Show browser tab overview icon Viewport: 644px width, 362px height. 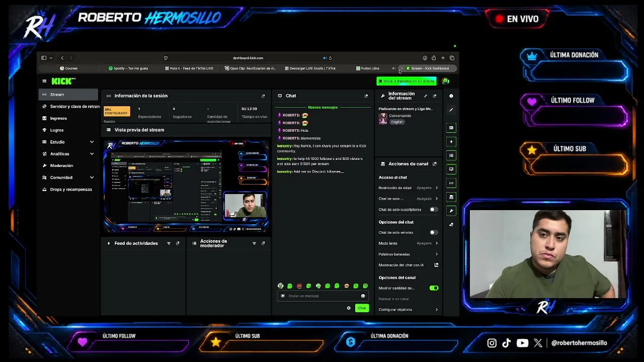click(x=452, y=58)
